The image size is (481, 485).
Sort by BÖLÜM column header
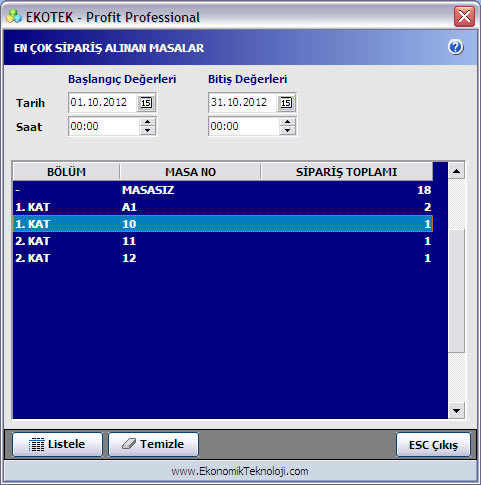[x=66, y=172]
